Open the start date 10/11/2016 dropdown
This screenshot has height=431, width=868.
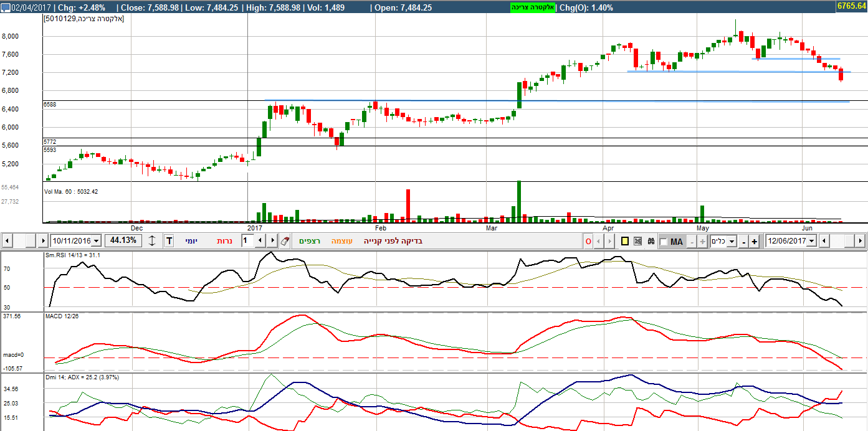pos(95,241)
